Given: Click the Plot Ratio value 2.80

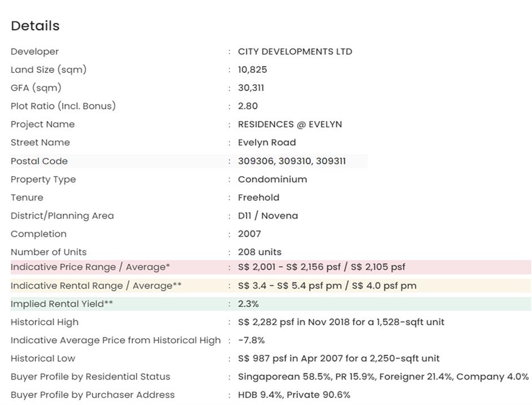Looking at the screenshot, I should (248, 106).
